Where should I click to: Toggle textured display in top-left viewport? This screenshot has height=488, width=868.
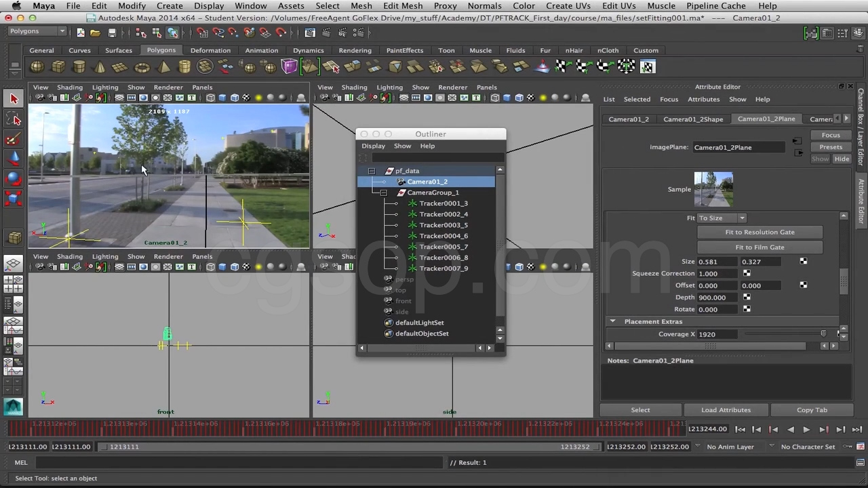[x=246, y=98]
